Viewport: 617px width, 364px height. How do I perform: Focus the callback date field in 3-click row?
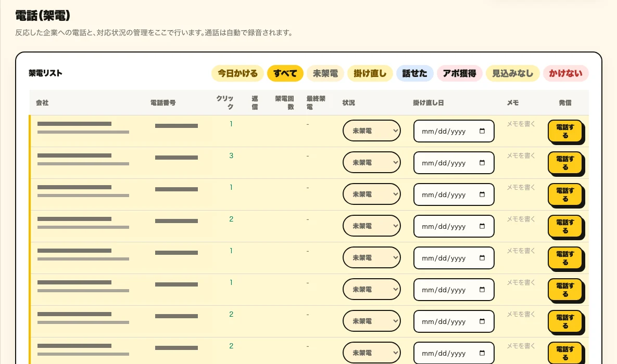454,163
